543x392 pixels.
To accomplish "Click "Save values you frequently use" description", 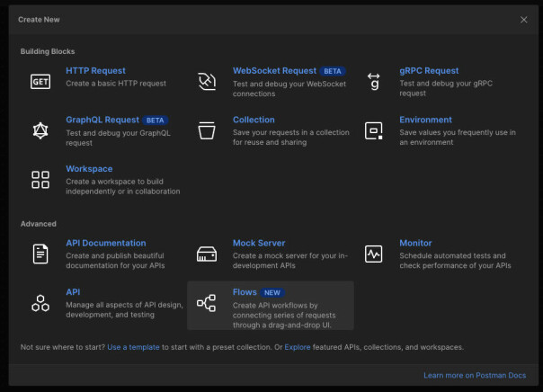I will point(458,138).
